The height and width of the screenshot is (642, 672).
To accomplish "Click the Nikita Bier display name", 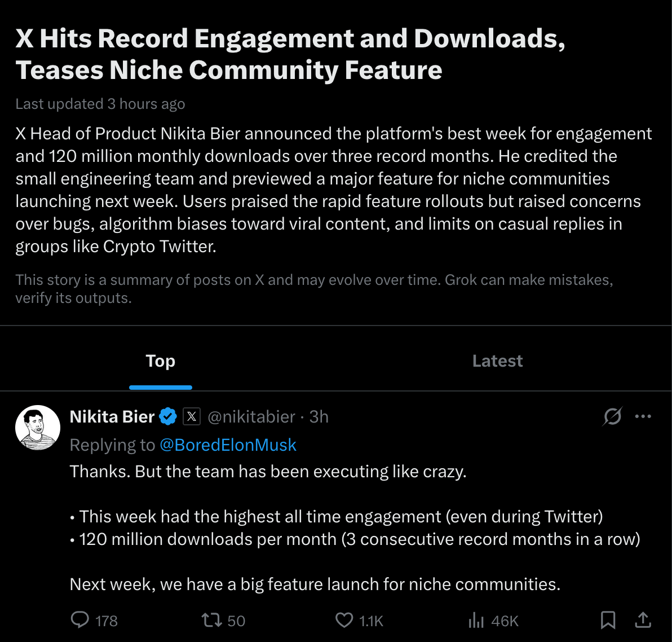I will pos(112,416).
